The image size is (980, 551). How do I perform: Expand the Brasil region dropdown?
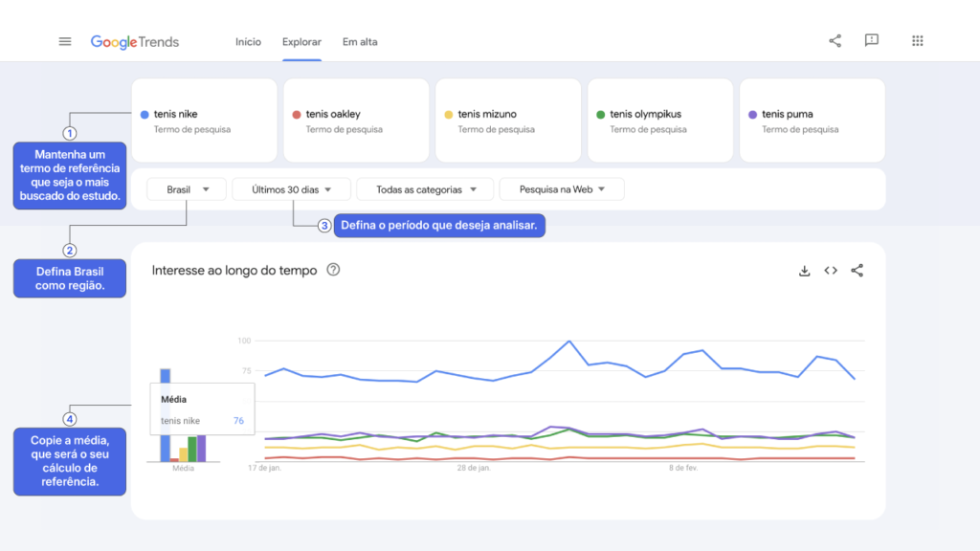[x=187, y=189]
